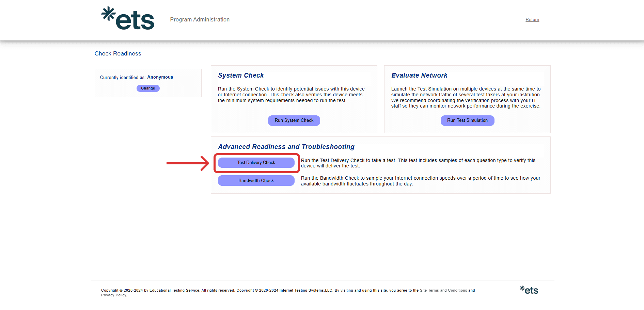Click the Anonymous identity label

(160, 77)
